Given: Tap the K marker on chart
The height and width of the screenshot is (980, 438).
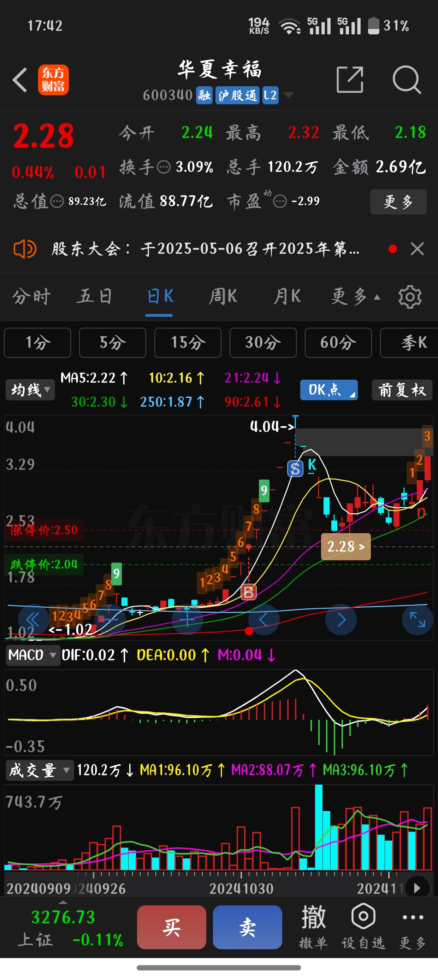Looking at the screenshot, I should point(312,466).
